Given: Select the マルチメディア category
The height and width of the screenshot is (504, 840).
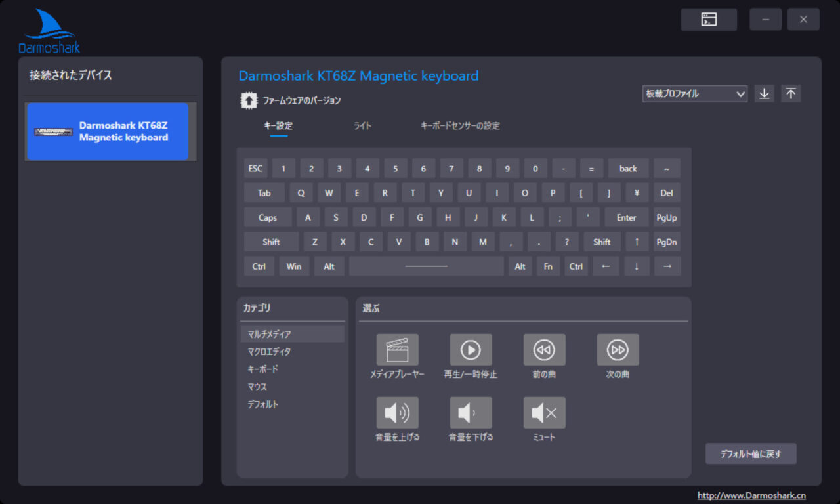Looking at the screenshot, I should point(293,334).
